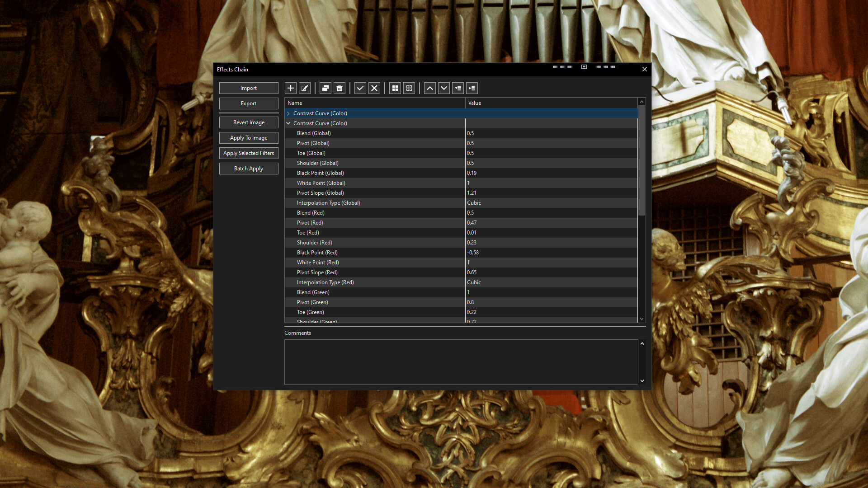Sort the list by the Name column header
868x488 pixels.
click(375, 103)
